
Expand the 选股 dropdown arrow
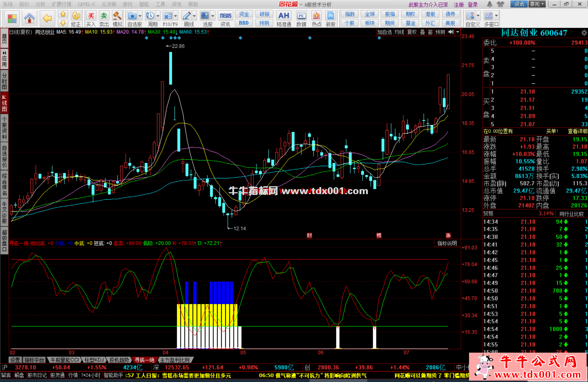(213, 16)
